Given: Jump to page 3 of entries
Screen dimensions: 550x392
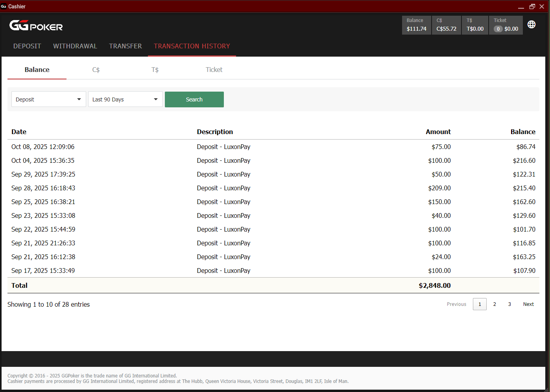Looking at the screenshot, I should [509, 304].
